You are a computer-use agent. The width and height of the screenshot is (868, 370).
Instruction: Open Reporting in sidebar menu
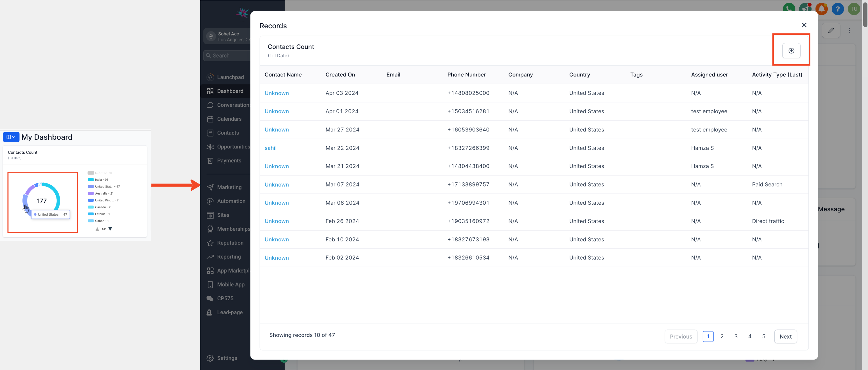(x=228, y=257)
